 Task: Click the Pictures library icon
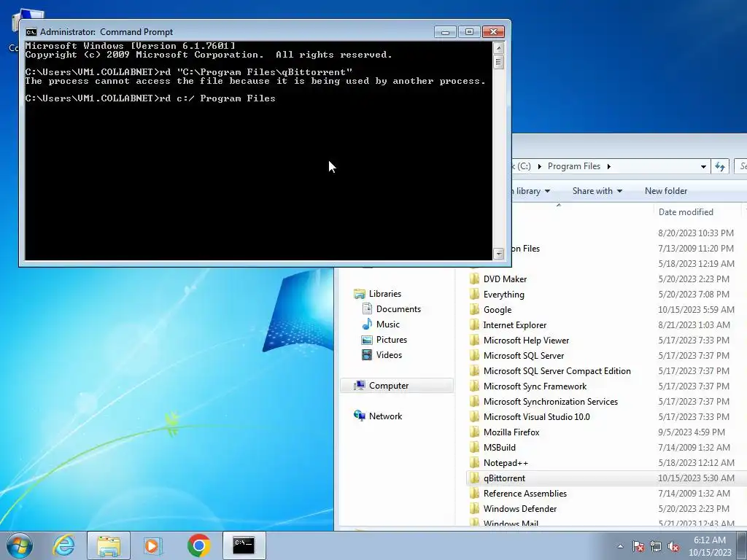point(367,340)
